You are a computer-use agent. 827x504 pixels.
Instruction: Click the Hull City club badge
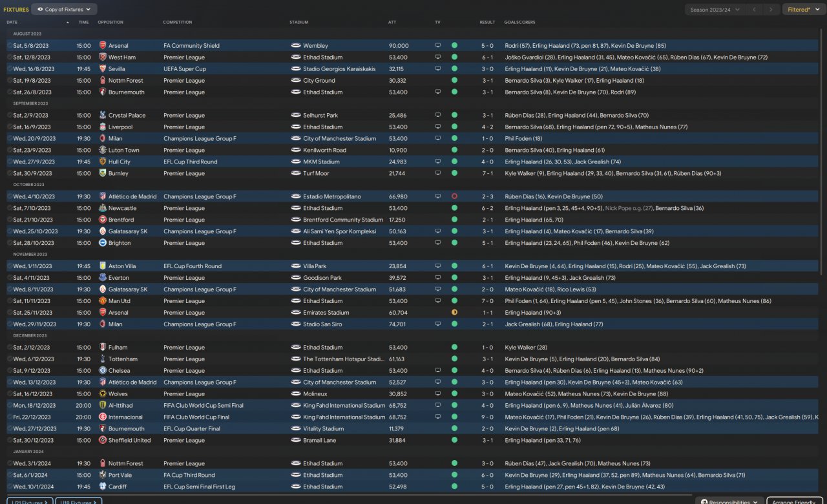(x=103, y=162)
